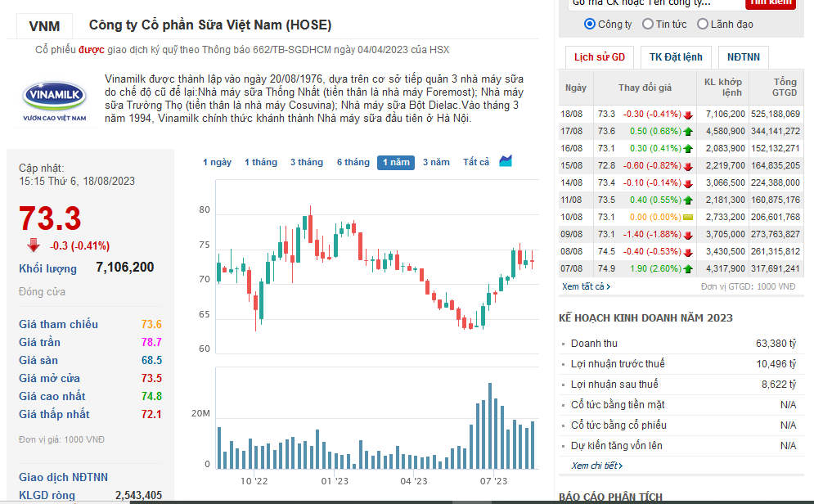Click the 07 '23 label on chart axis
Screen dimensions: 814x504
(x=493, y=481)
